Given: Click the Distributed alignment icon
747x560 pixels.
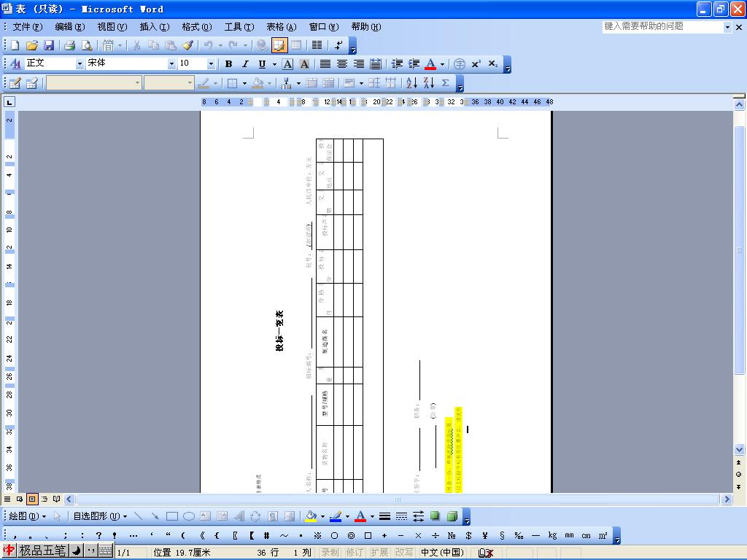Looking at the screenshot, I should pyautogui.click(x=376, y=64).
